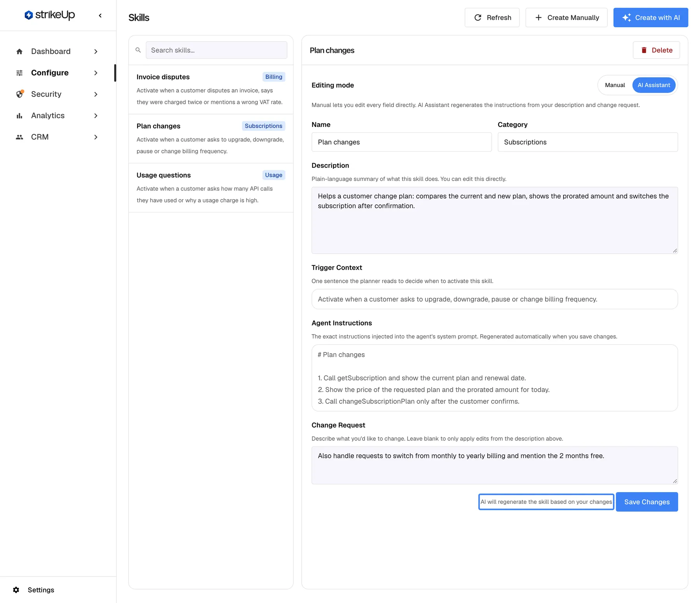Expand the Analytics menu chevron
Viewport: 700px width, 603px height.
tap(96, 116)
